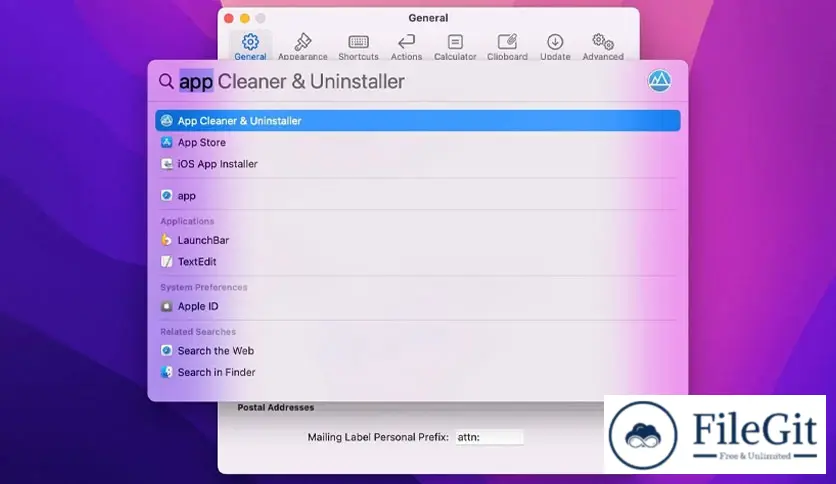Edit the Mailing Label Personal Prefix field

pos(489,437)
